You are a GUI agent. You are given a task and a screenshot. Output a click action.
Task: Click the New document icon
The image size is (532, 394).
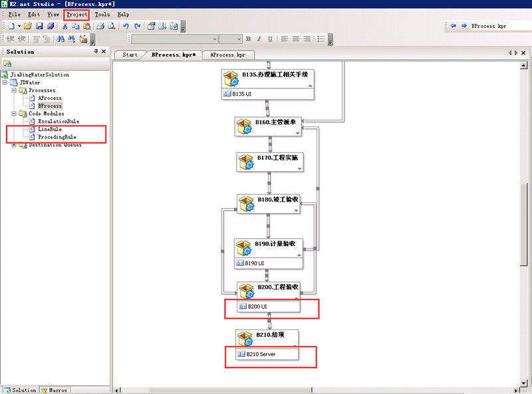[11, 26]
